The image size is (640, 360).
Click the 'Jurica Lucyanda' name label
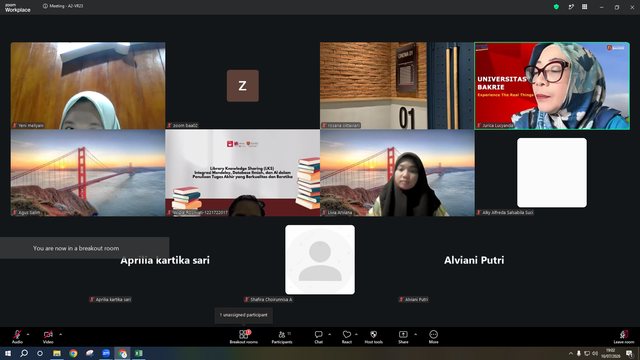(495, 125)
